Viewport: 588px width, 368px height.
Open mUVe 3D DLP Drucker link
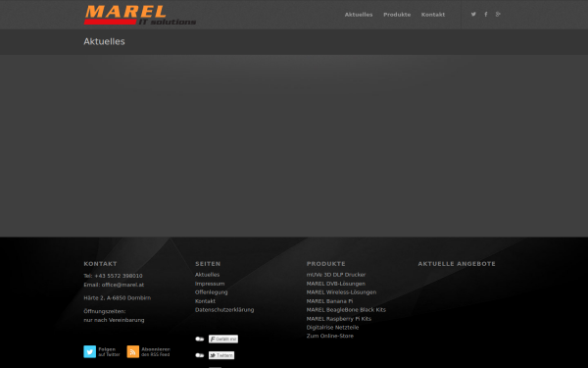[336, 275]
